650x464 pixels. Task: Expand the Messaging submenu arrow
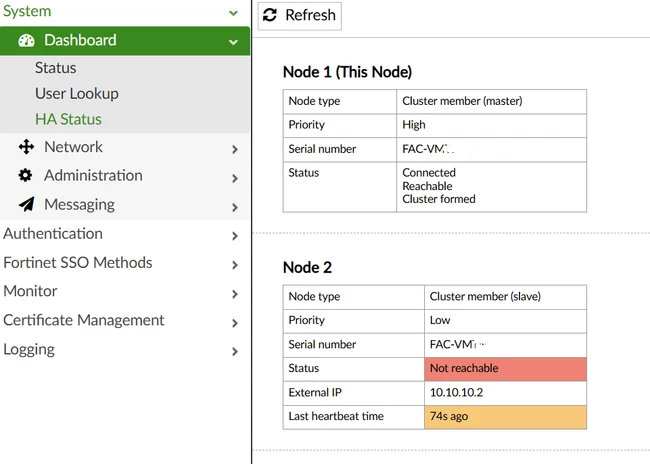point(235,207)
